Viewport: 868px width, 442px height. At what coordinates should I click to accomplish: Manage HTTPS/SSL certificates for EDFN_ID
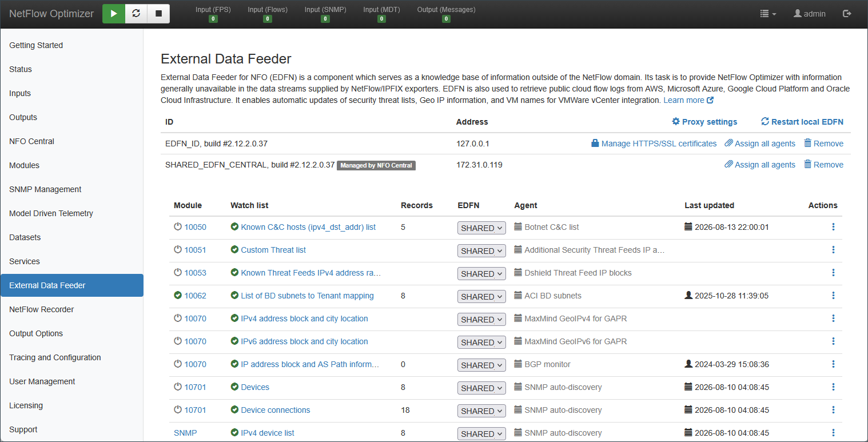pyautogui.click(x=654, y=144)
